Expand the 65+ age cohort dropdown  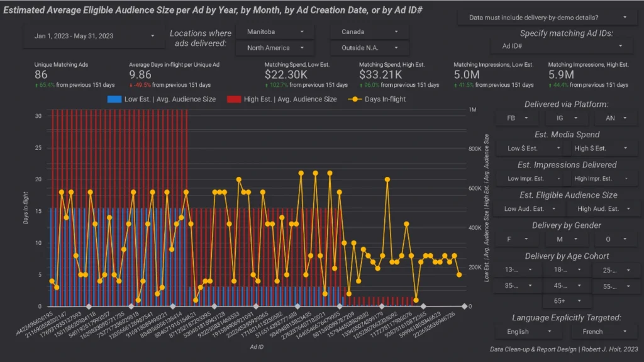[x=567, y=301]
